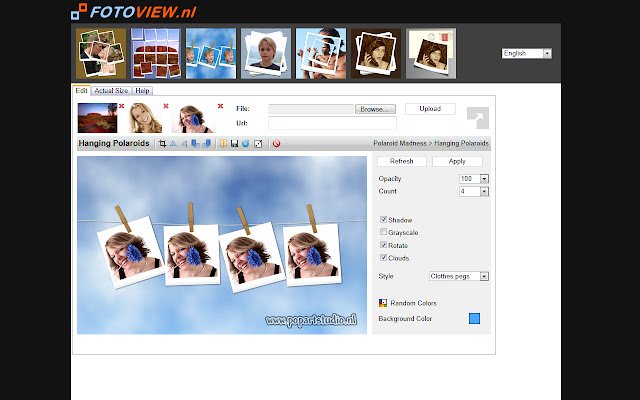Choose the sepia woman stacked photos effect

pyautogui.click(x=376, y=53)
